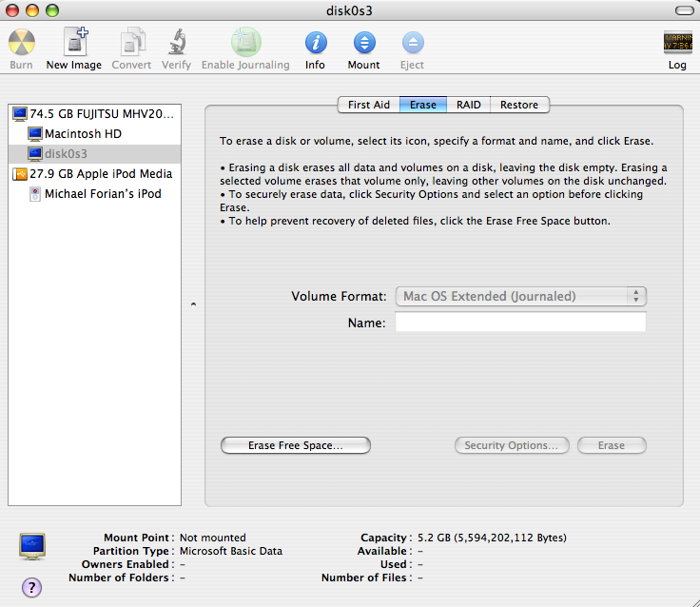Click the Erase button at the bottom right
The height and width of the screenshot is (607, 700).
pyautogui.click(x=612, y=446)
